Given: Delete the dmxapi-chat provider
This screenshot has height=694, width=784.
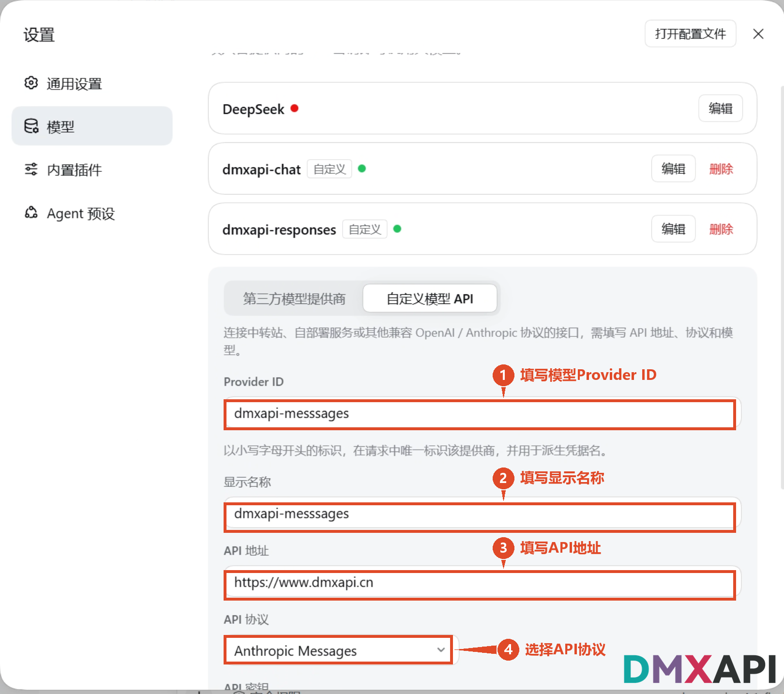Looking at the screenshot, I should pos(721,169).
